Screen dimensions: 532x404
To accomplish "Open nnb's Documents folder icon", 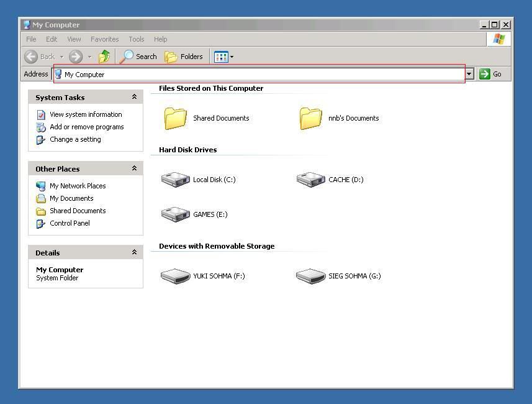I will (x=310, y=118).
